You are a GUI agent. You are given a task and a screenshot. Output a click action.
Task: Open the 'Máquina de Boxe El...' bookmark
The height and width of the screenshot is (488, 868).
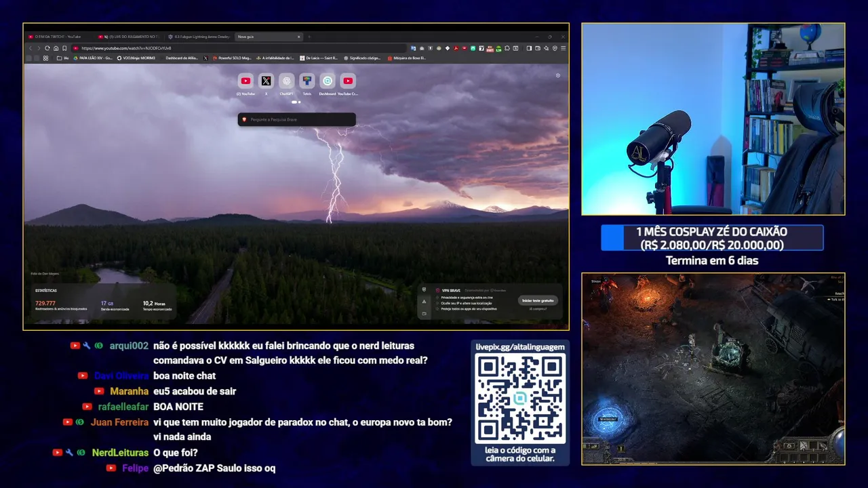pyautogui.click(x=407, y=58)
